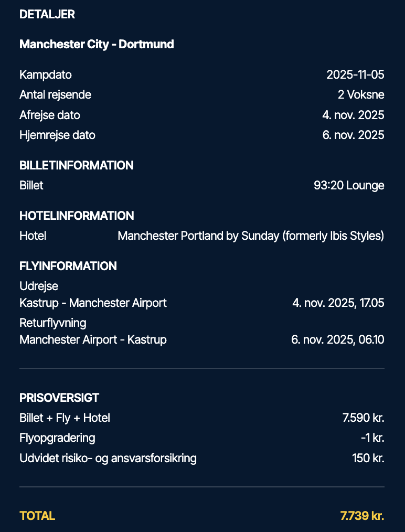Click the Udvidet risiko- og ansvarsforsikring item
Image resolution: width=405 pixels, height=532 pixels.
(108, 458)
